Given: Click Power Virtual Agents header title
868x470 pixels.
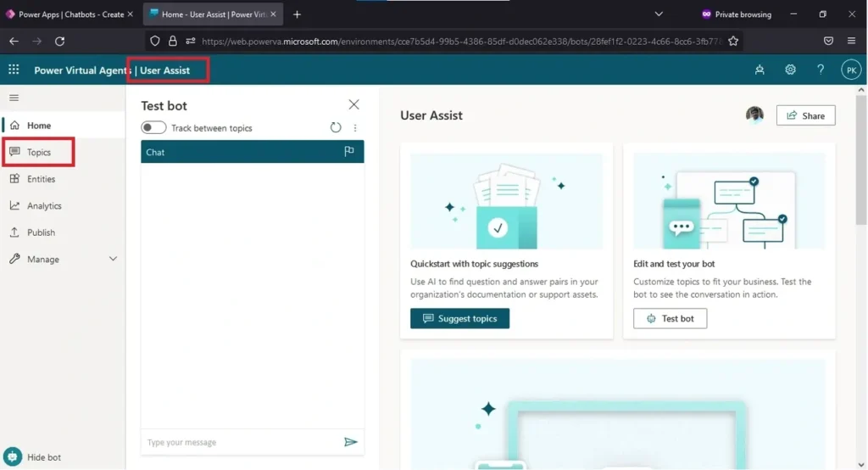Looking at the screenshot, I should (x=82, y=70).
